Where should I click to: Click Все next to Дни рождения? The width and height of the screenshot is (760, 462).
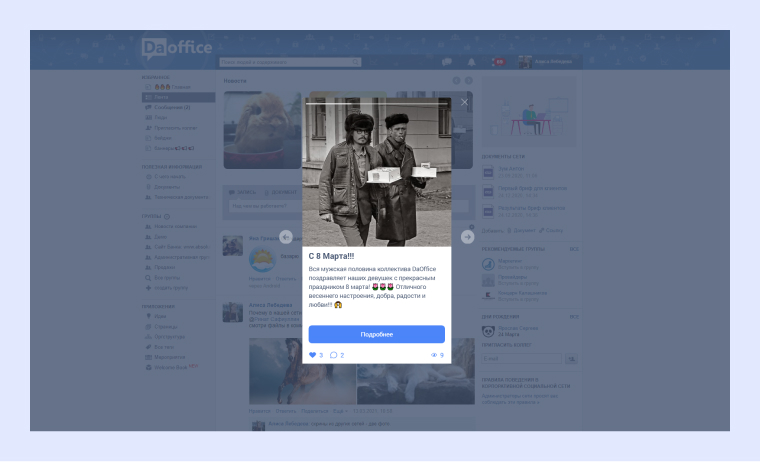point(574,317)
